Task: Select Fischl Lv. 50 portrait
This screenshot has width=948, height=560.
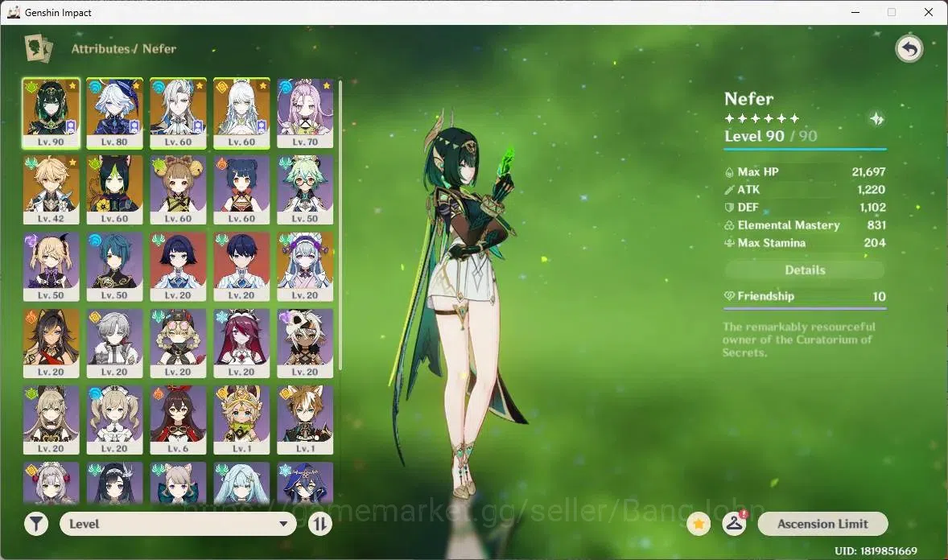Action: click(51, 266)
